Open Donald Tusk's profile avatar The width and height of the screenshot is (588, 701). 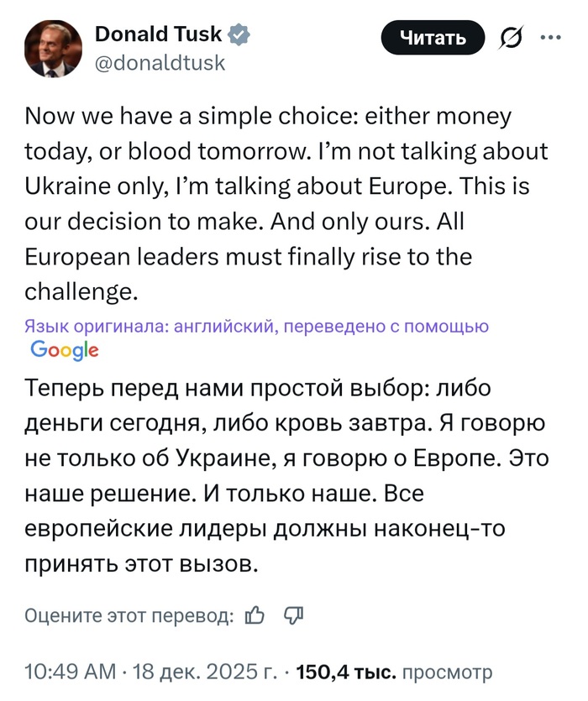(53, 49)
